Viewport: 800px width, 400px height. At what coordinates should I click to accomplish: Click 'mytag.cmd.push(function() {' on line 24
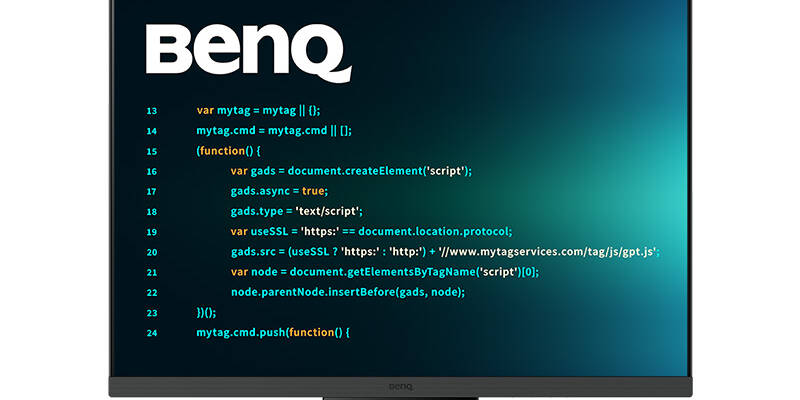273,333
